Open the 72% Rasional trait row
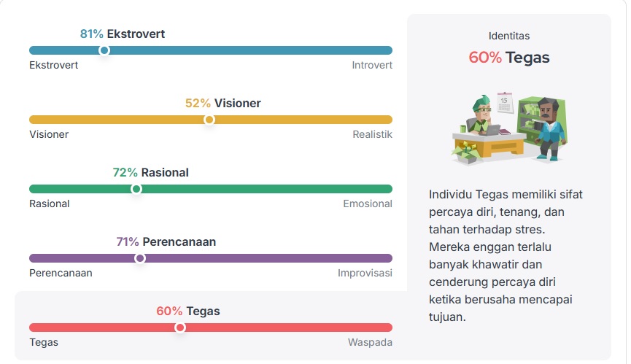Image resolution: width=631 pixels, height=364 pixels. (x=150, y=172)
